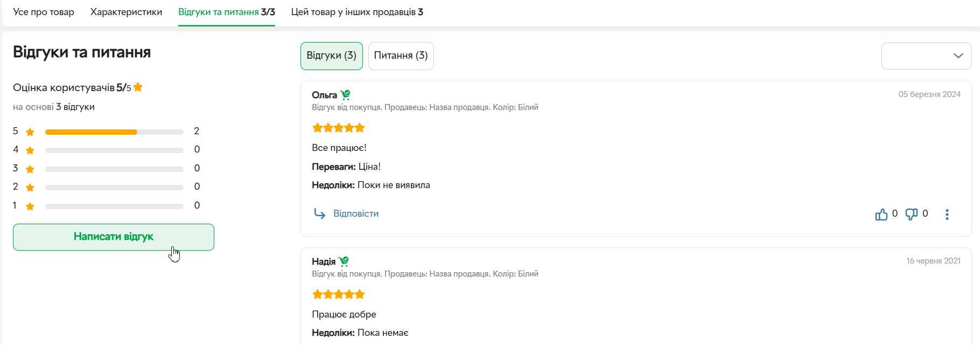Viewport: 980px width, 345px height.
Task: Dislike Ольга's review with thumbs-down icon
Action: pos(911,215)
